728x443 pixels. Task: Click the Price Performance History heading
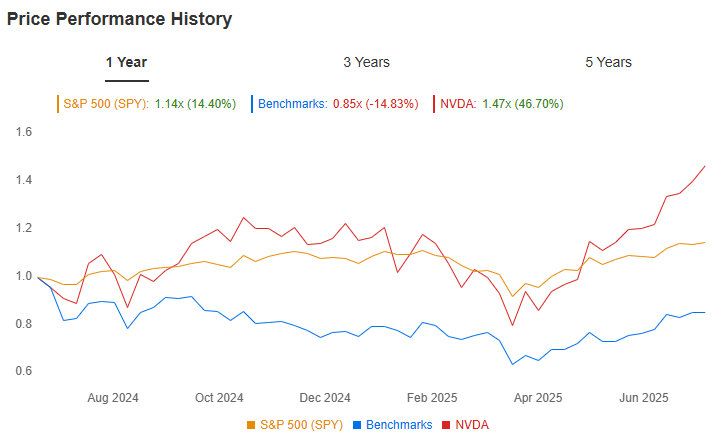(x=119, y=19)
